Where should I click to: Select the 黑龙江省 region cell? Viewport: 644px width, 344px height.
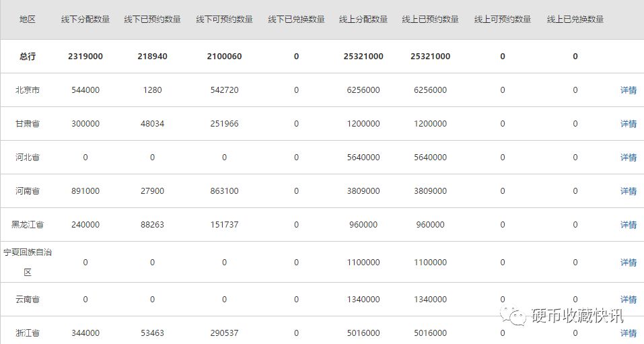(x=28, y=225)
